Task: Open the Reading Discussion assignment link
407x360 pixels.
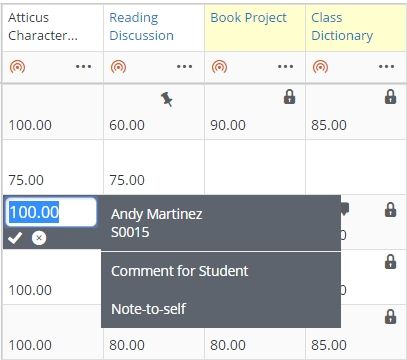Action: tap(141, 27)
